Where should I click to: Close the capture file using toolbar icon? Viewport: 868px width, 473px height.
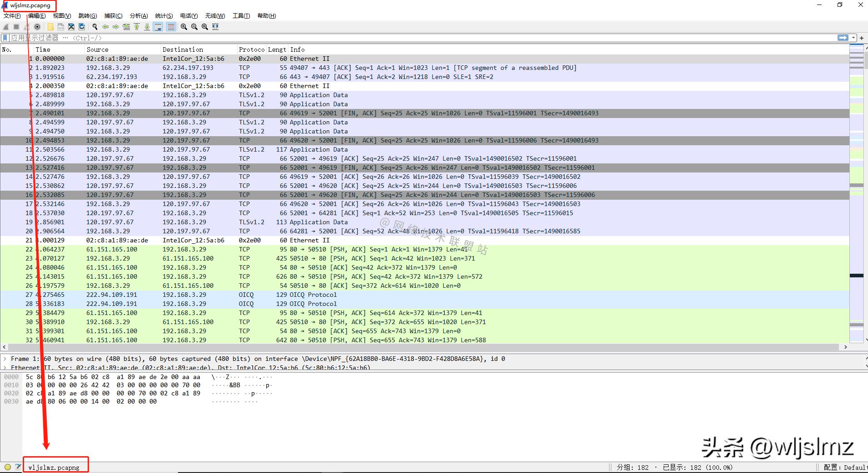pyautogui.click(x=71, y=27)
